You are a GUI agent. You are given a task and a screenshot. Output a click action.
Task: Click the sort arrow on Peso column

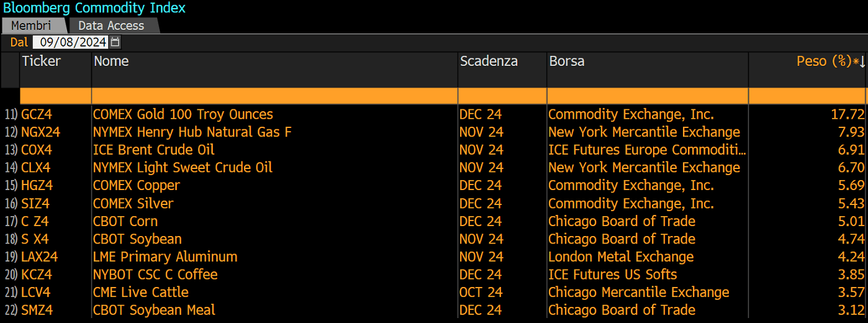[x=862, y=61]
